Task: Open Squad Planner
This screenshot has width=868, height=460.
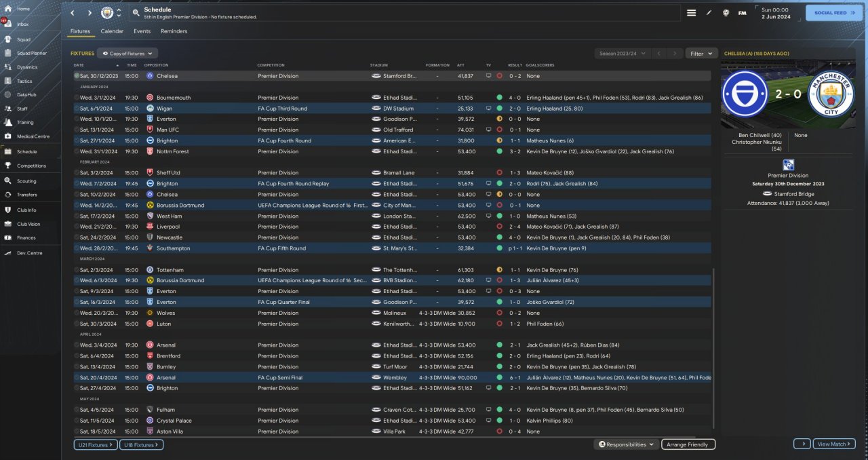Action: [31, 53]
